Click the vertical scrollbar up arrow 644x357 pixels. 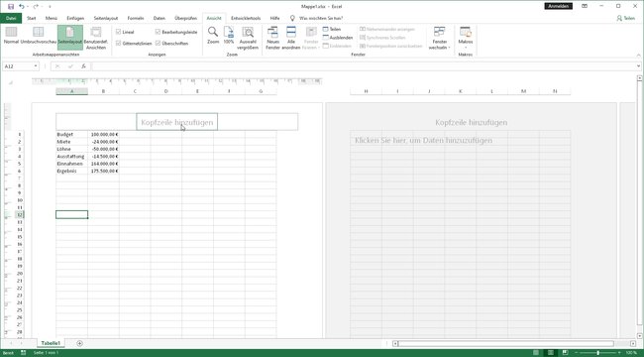(639, 77)
